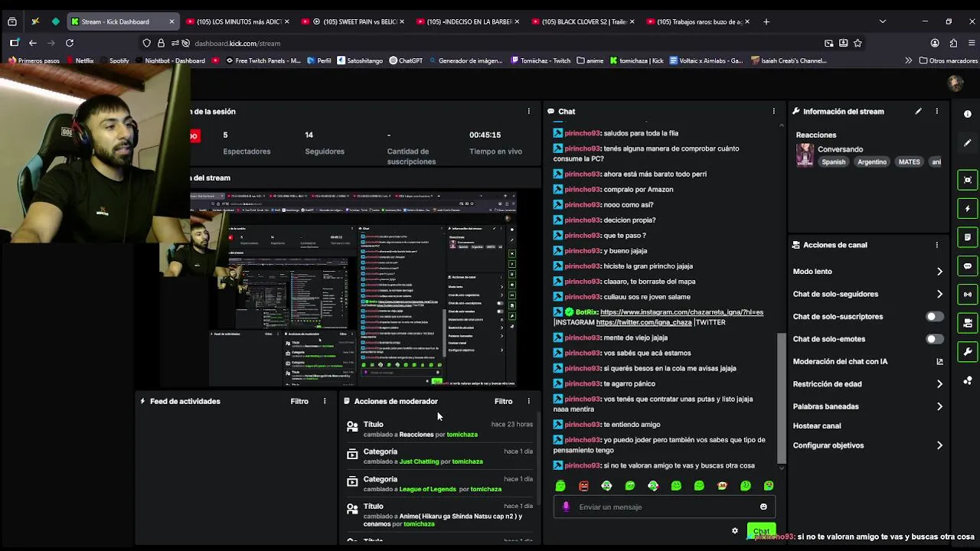Screen dimensions: 980x551
Task: Click the Conversando category thumbnail image
Action: click(x=805, y=155)
